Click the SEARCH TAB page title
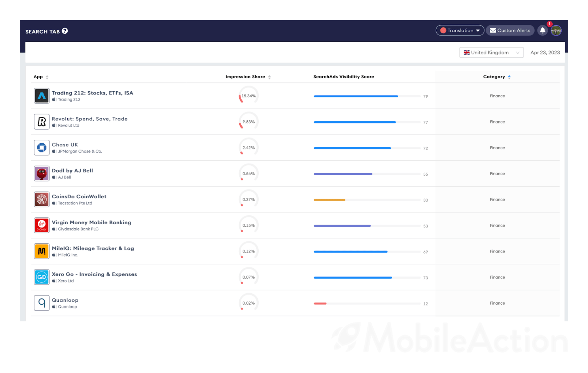The height and width of the screenshot is (373, 588). [x=42, y=32]
